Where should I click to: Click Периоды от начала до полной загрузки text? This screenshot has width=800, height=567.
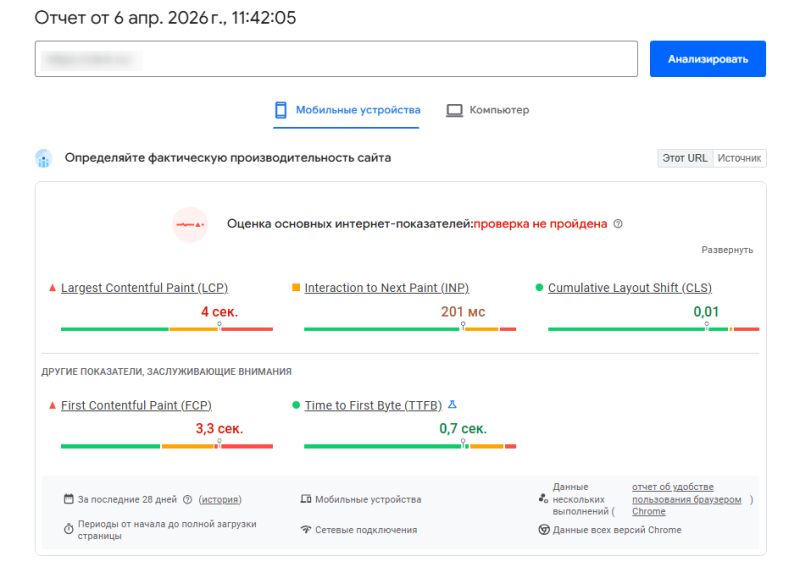click(167, 530)
